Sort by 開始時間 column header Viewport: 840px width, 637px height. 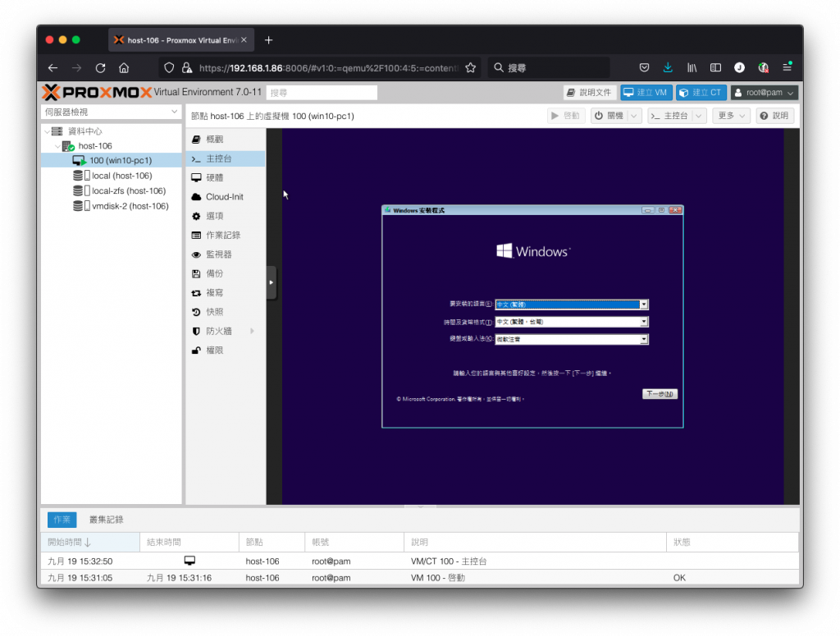coord(90,542)
